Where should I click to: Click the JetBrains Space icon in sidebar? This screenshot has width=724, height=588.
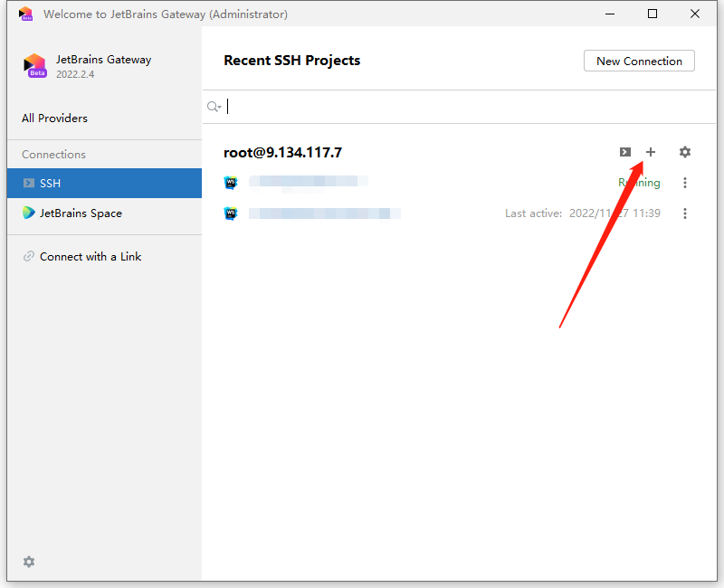29,213
